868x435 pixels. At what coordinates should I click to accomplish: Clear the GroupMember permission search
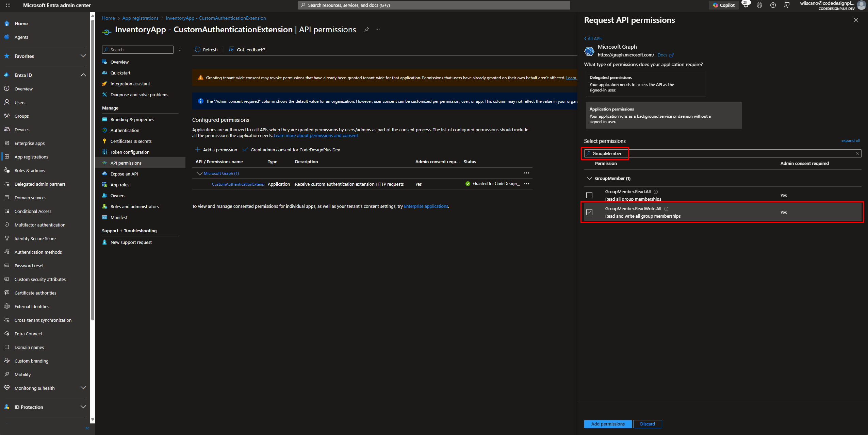[857, 153]
